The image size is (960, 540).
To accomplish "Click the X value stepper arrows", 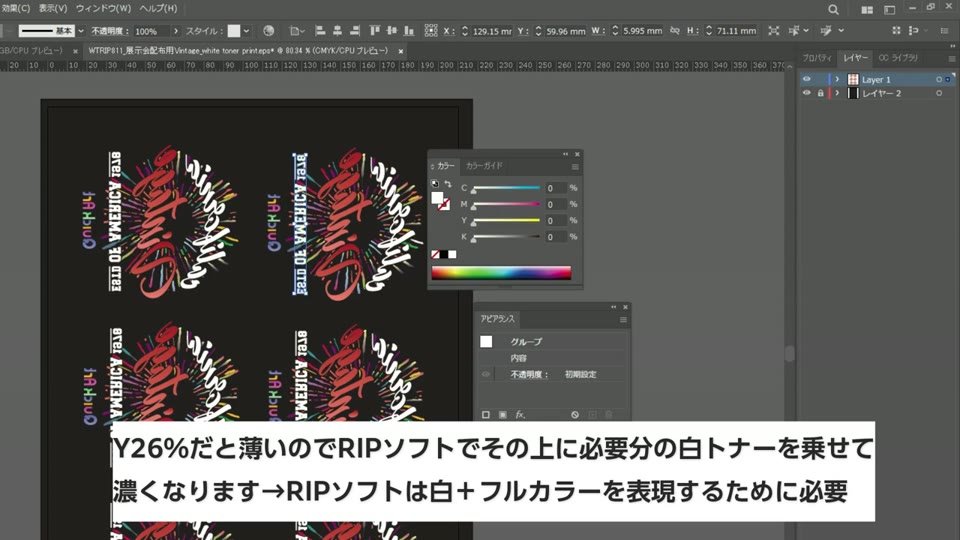I will click(465, 31).
